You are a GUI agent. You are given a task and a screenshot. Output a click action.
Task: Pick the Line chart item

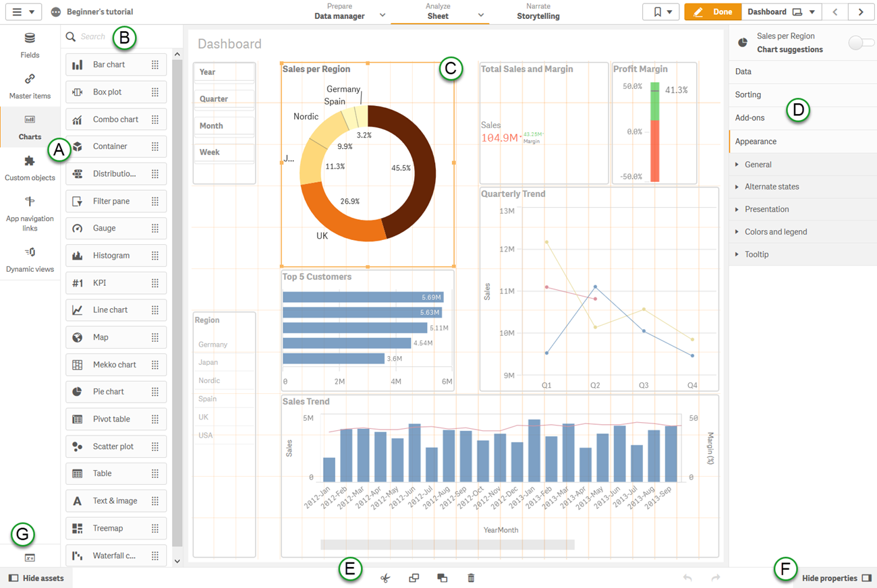click(116, 310)
